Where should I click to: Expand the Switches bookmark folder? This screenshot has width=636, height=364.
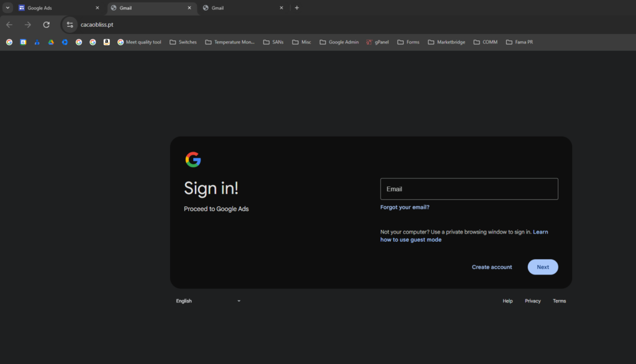click(x=183, y=42)
